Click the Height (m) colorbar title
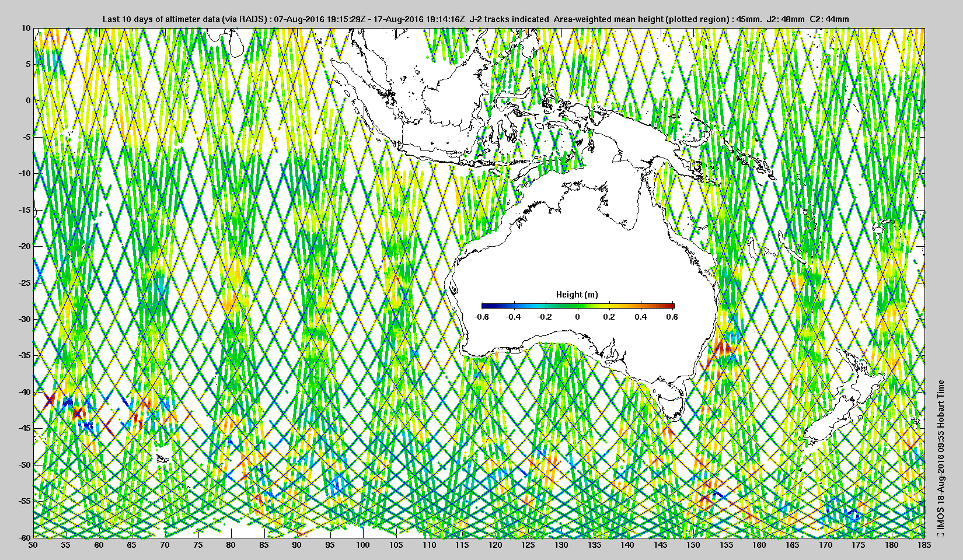Screen dimensions: 963x560 [x=577, y=295]
